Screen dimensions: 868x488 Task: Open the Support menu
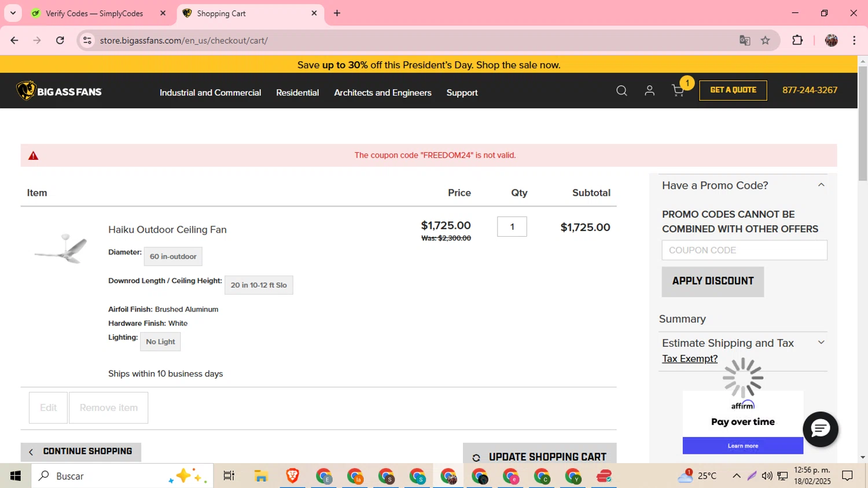[462, 93]
